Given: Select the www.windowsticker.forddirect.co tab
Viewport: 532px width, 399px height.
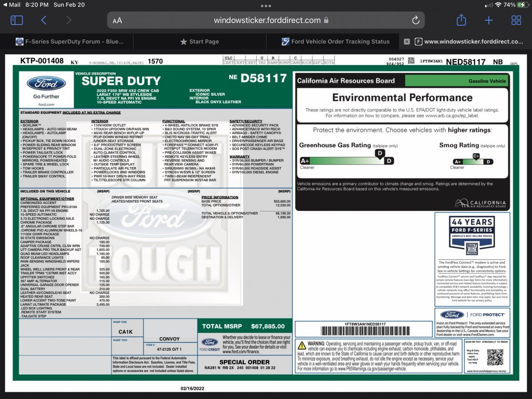Looking at the screenshot, I should [x=465, y=42].
